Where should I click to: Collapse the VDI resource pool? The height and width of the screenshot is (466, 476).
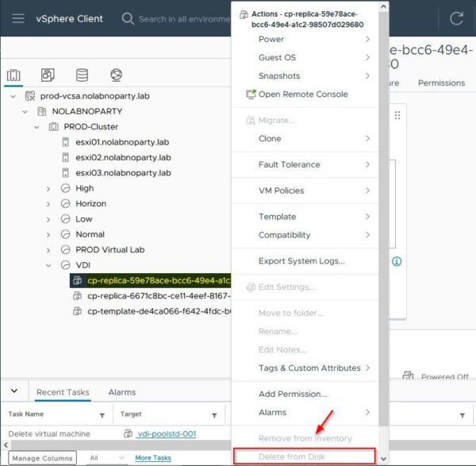48,265
